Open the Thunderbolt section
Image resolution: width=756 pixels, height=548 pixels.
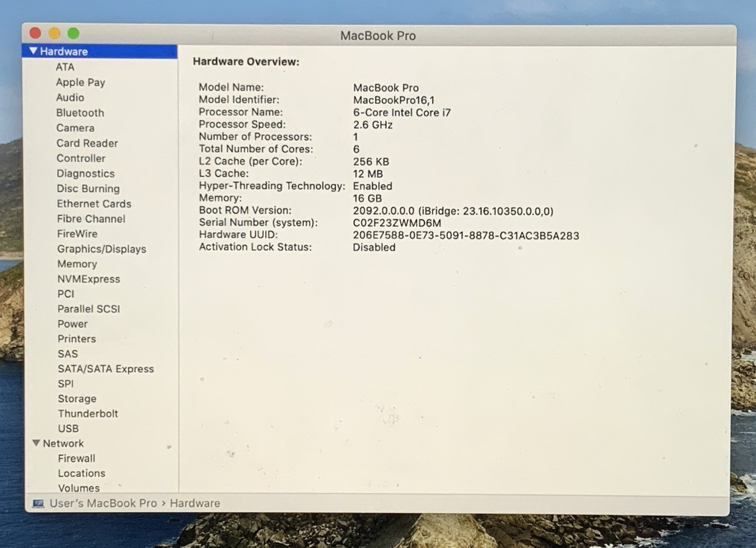(x=88, y=414)
